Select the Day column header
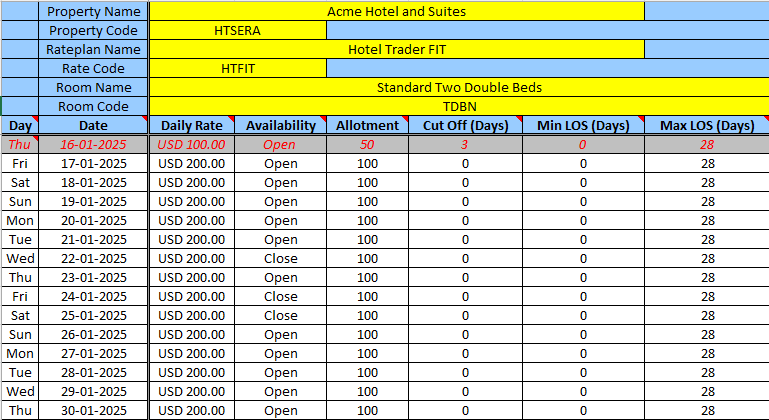 20,125
